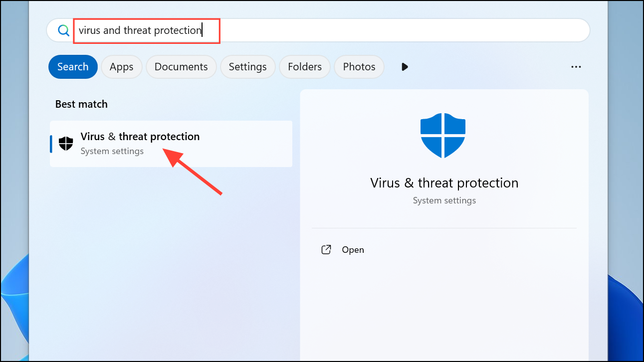This screenshot has width=644, height=362.
Task: Show more filters with the play arrow
Action: [x=405, y=67]
